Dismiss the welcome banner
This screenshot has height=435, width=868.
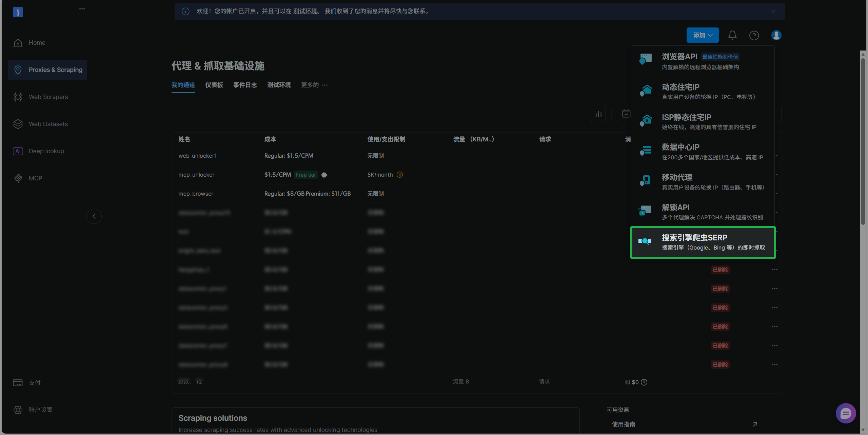[x=773, y=12]
